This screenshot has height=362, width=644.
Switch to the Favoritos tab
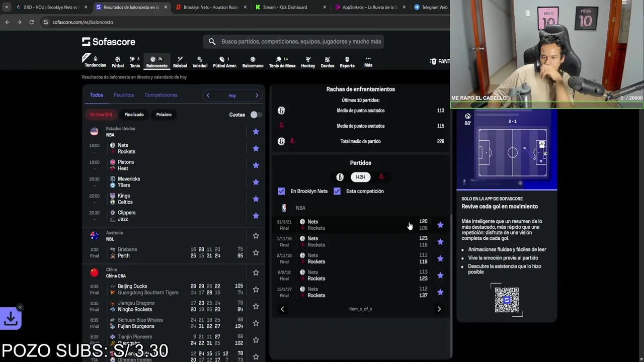[x=124, y=95]
